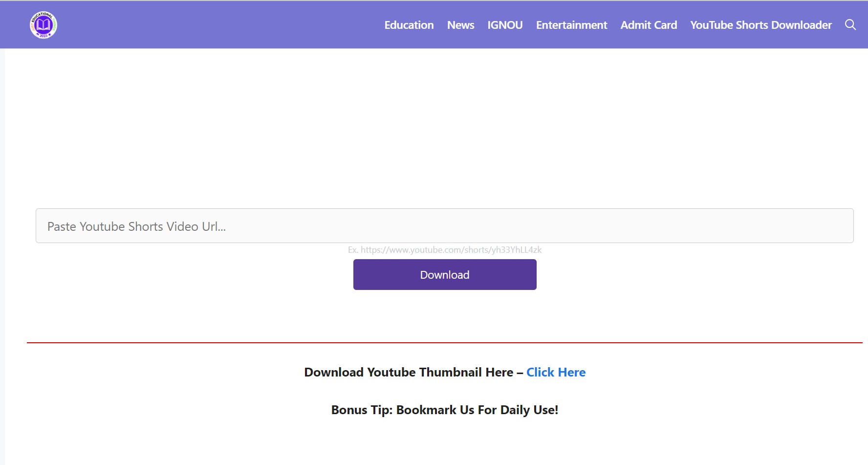The image size is (868, 465).
Task: Click the red horizontal divider line
Action: (444, 343)
